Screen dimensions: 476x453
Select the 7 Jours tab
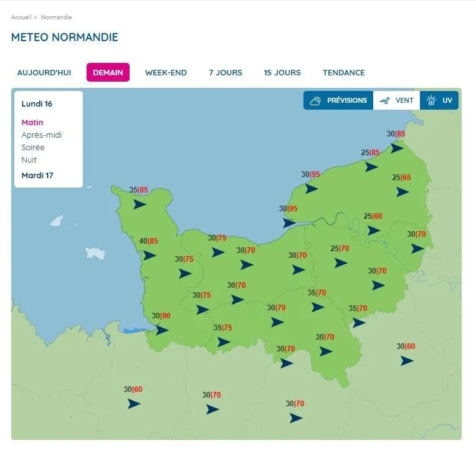coord(226,72)
